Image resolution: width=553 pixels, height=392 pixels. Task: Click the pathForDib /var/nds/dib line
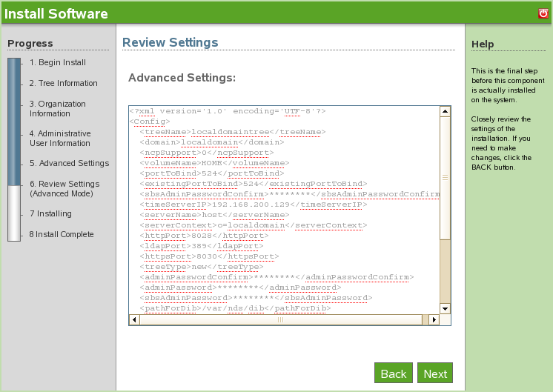pos(235,308)
